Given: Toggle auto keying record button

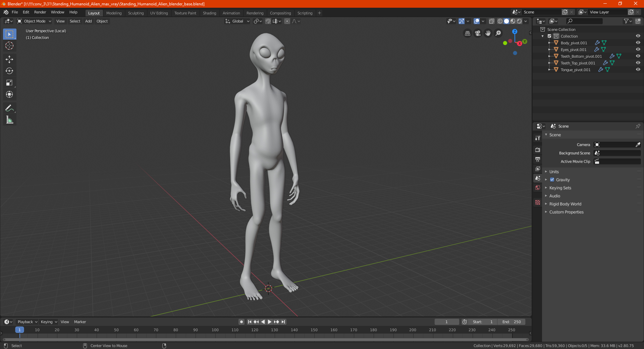Looking at the screenshot, I should pyautogui.click(x=241, y=322).
